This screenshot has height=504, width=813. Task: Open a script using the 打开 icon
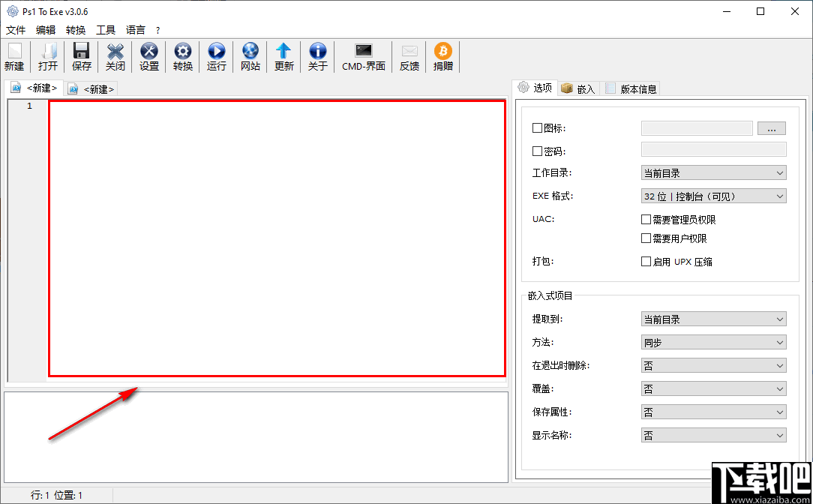click(x=47, y=56)
